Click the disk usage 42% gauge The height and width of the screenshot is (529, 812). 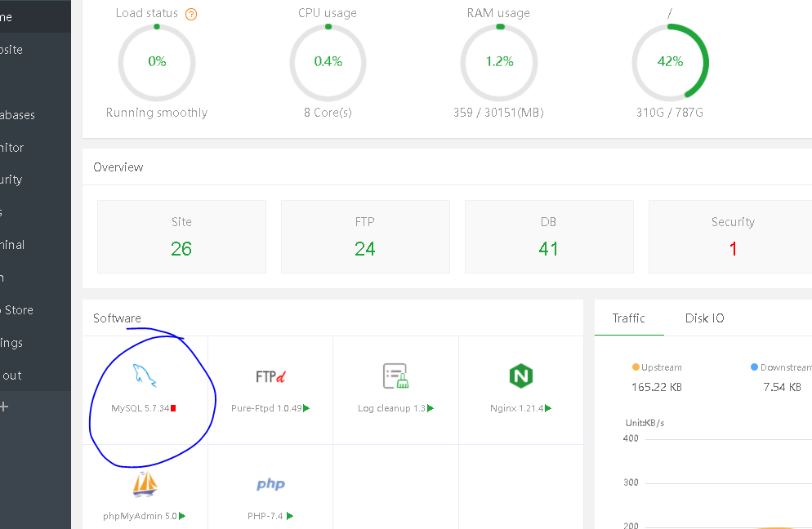(x=670, y=62)
